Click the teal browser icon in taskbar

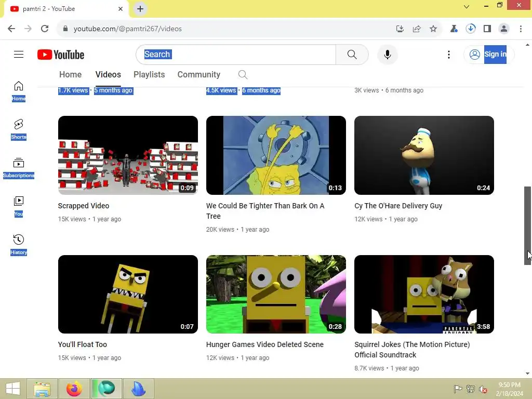point(106,389)
